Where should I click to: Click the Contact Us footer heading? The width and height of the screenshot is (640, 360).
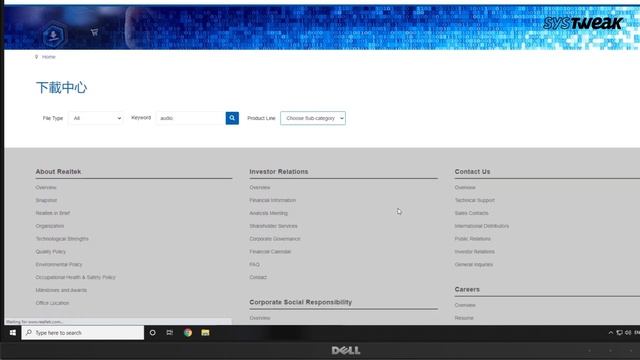click(x=472, y=172)
